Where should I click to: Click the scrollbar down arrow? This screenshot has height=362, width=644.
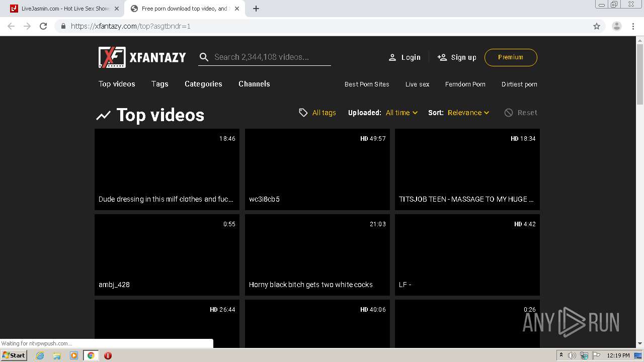640,344
